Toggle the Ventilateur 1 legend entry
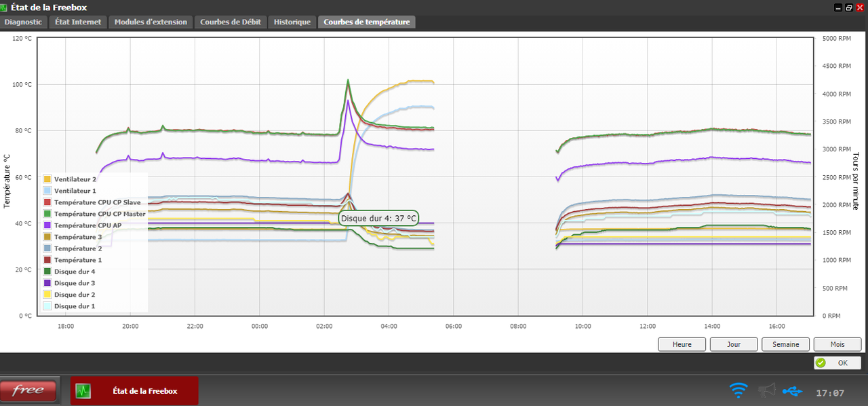The width and height of the screenshot is (868, 406). pos(70,191)
